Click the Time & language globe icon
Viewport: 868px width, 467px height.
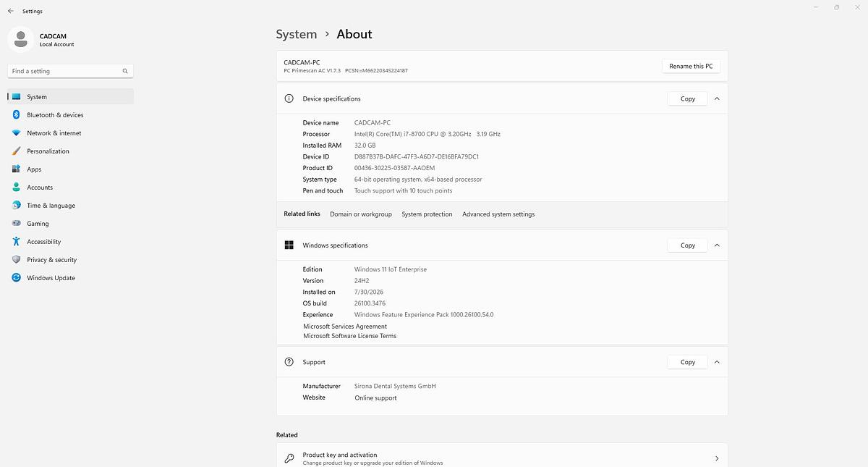click(x=16, y=206)
